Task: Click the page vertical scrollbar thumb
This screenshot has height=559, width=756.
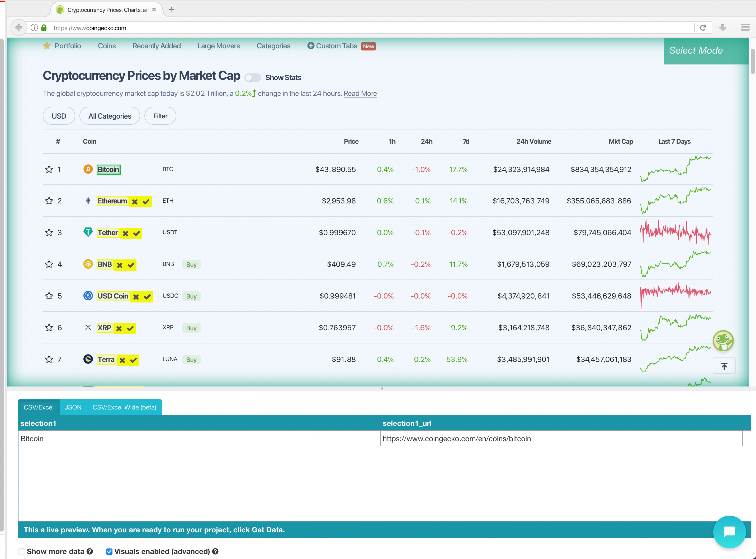Action: [753, 61]
